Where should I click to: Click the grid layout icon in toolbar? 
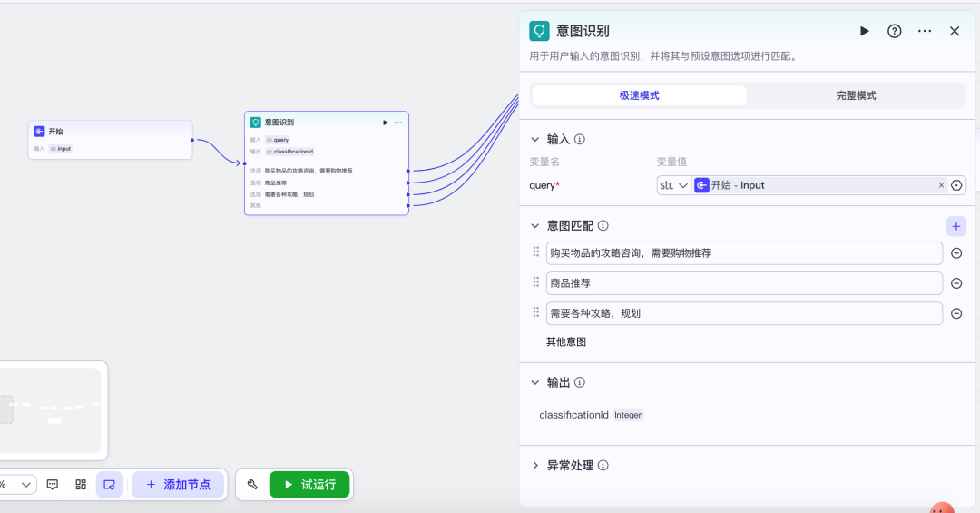tap(81, 485)
